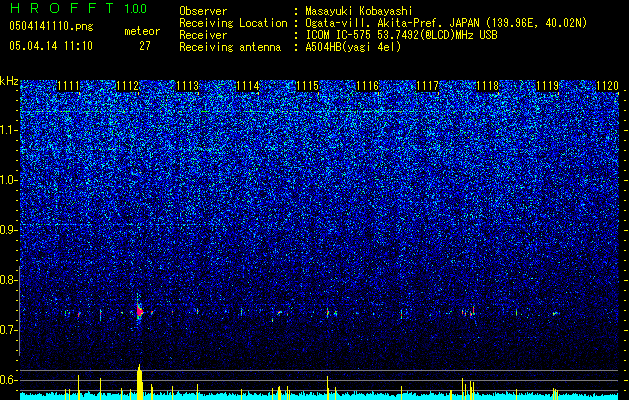
Task: Click the 1120 time marker
Action: pos(607,86)
